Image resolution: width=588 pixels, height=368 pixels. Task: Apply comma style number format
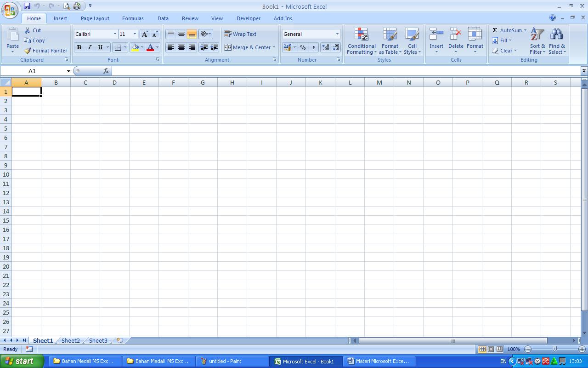tap(314, 47)
